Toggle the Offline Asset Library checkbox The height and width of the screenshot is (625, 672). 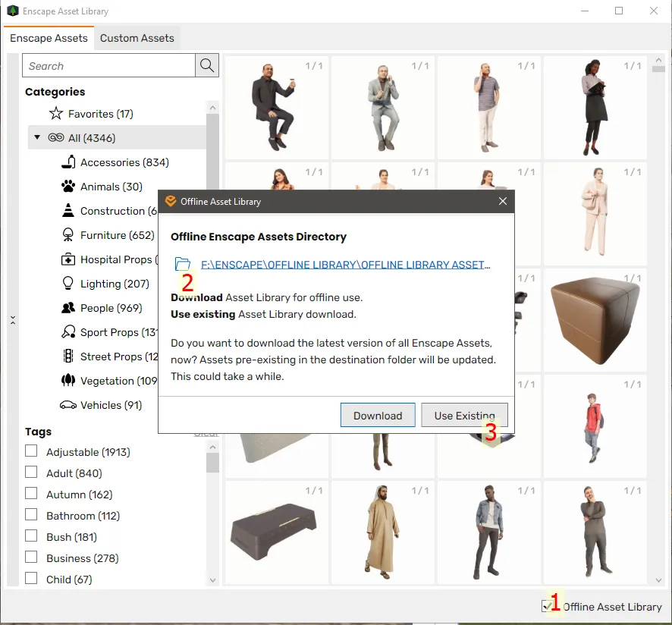[x=547, y=606]
